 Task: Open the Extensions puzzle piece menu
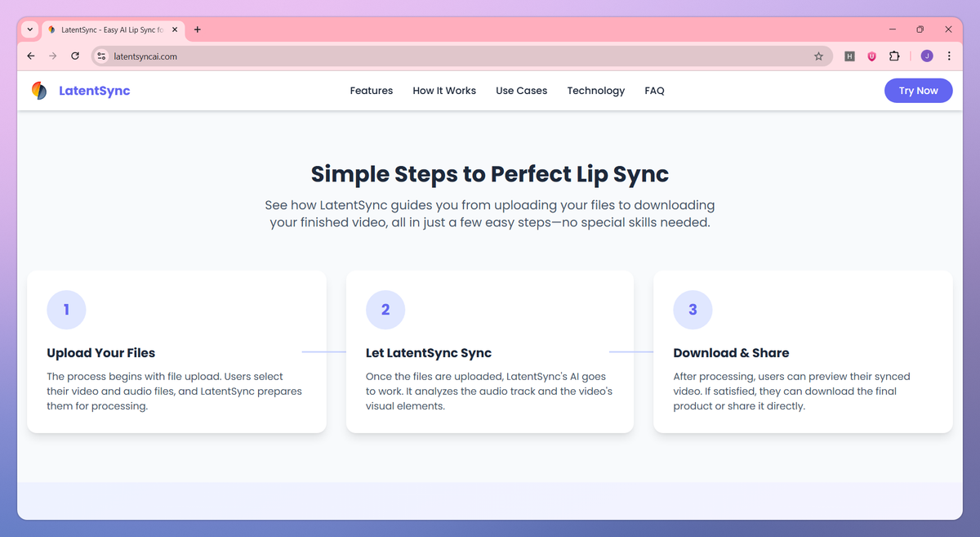click(x=894, y=56)
